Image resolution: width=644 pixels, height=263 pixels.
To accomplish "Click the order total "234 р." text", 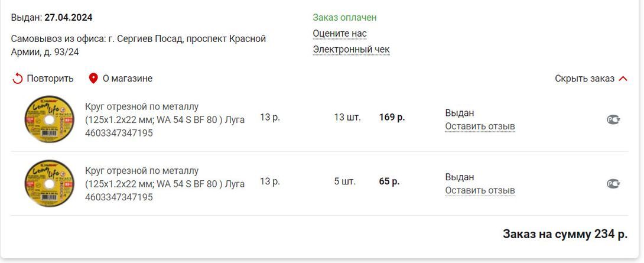I will [x=610, y=234].
